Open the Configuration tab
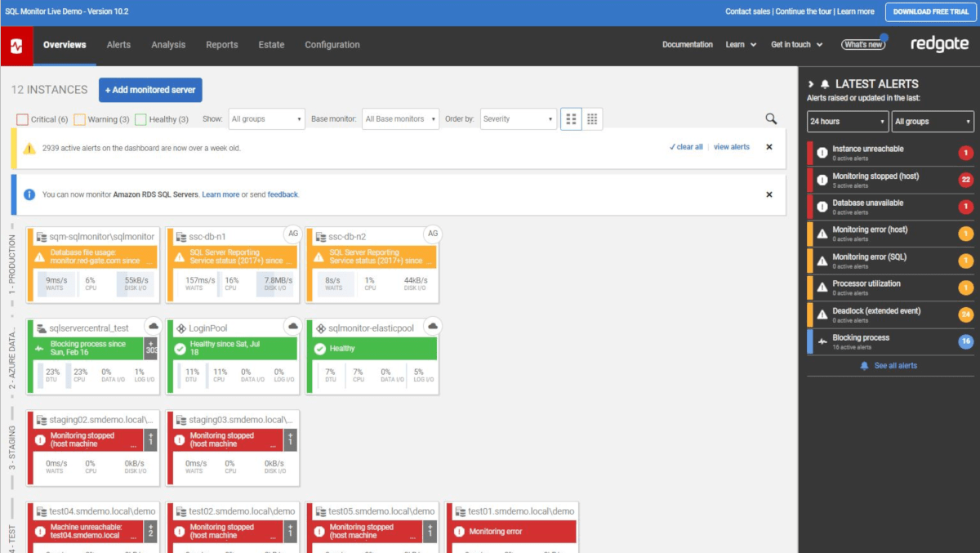The height and width of the screenshot is (553, 980). [x=332, y=45]
